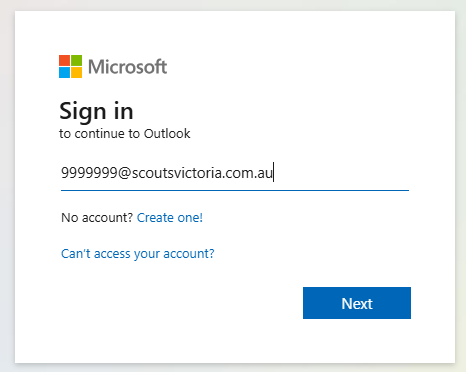Click empty space right of the typed email
466x372 pixels.
pyautogui.click(x=340, y=173)
